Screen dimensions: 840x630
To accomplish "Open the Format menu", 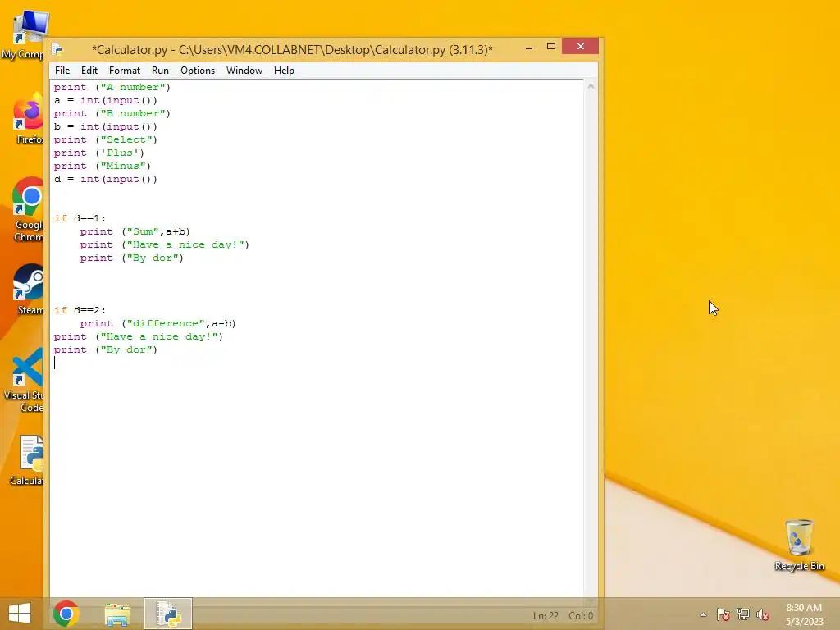I will [x=125, y=71].
